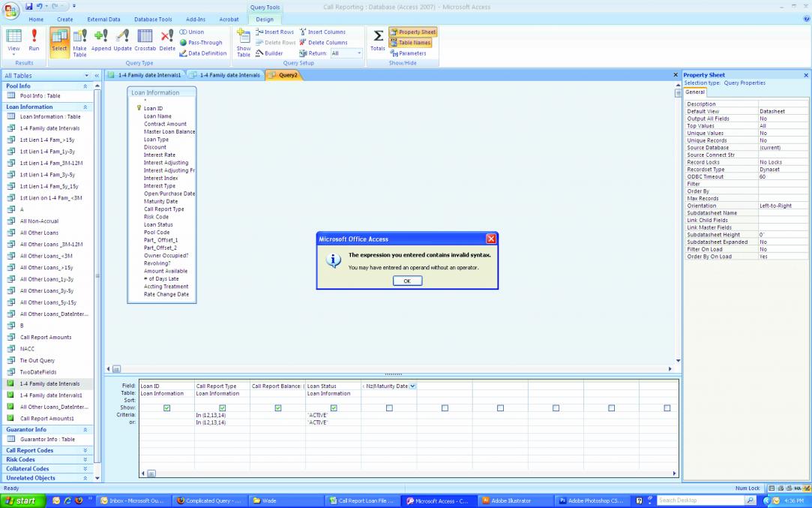Image resolution: width=812 pixels, height=508 pixels.
Task: Run the query
Action: point(34,41)
